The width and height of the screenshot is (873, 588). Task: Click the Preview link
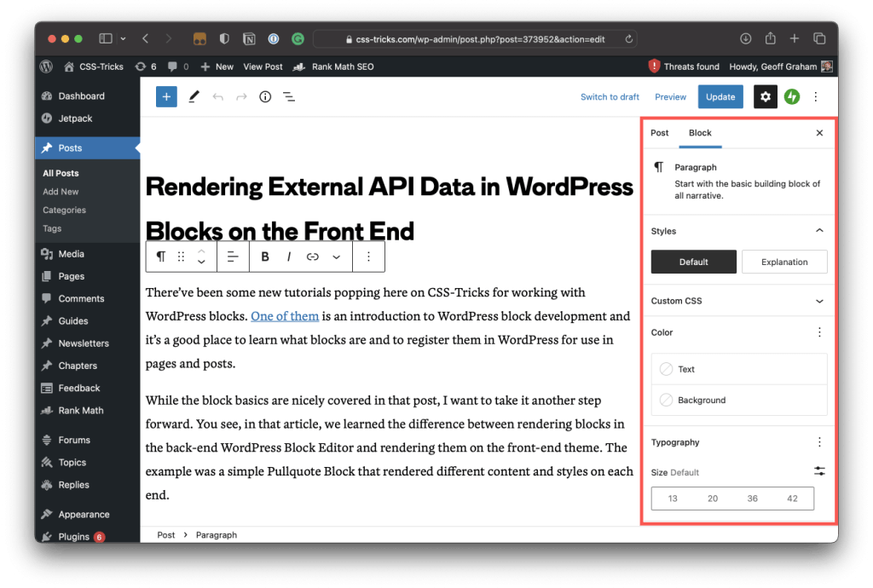[x=670, y=97]
